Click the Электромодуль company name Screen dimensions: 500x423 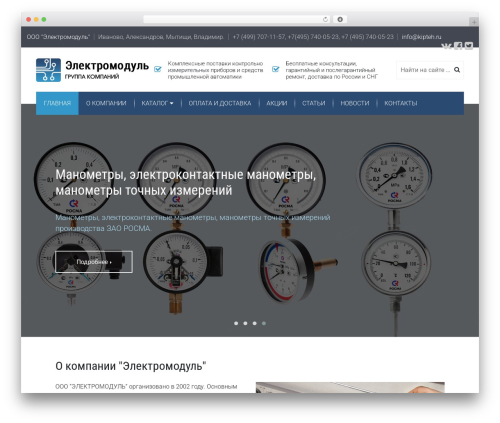107,65
